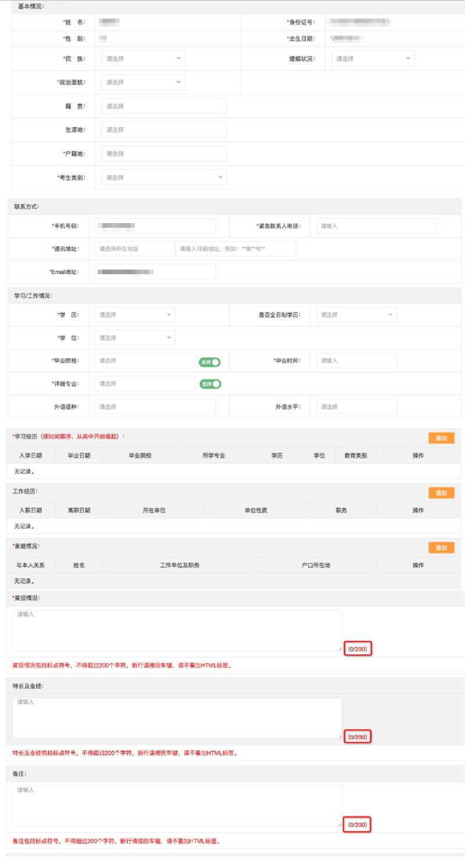Focus the 特长及业绩 text area

pos(177,718)
